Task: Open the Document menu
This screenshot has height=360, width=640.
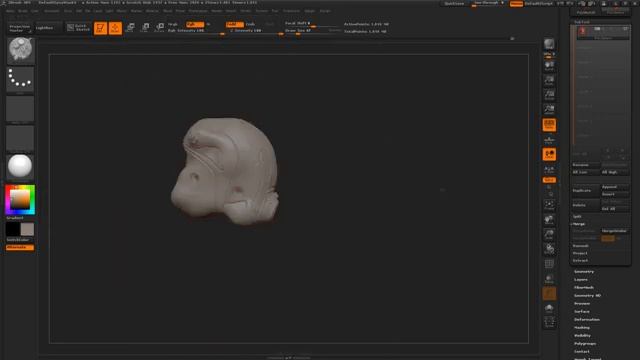Action: click(51, 11)
